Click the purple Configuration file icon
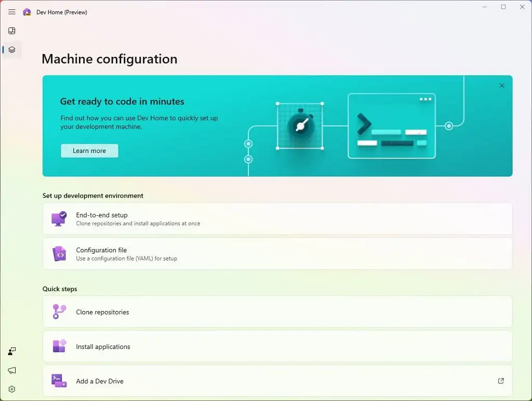 59,254
